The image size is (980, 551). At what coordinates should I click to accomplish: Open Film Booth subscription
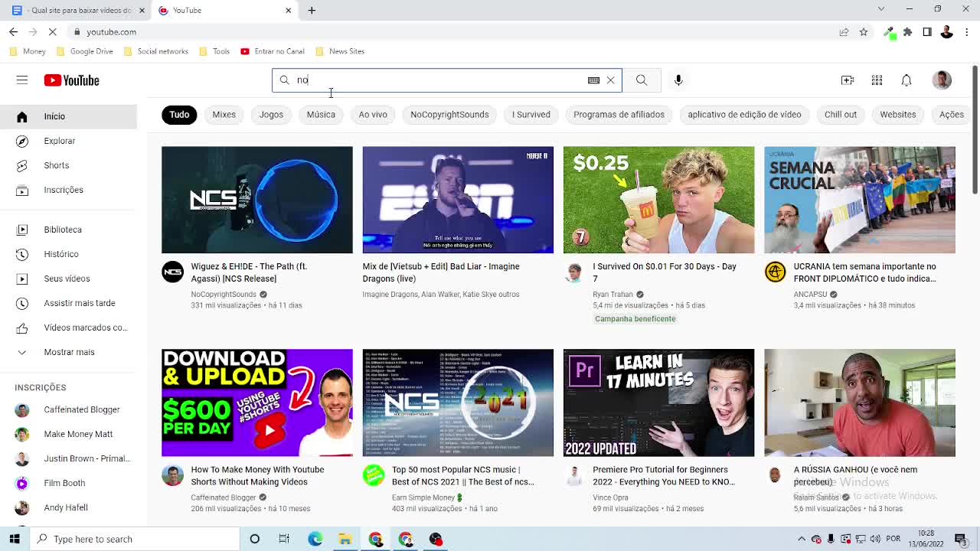tap(68, 483)
